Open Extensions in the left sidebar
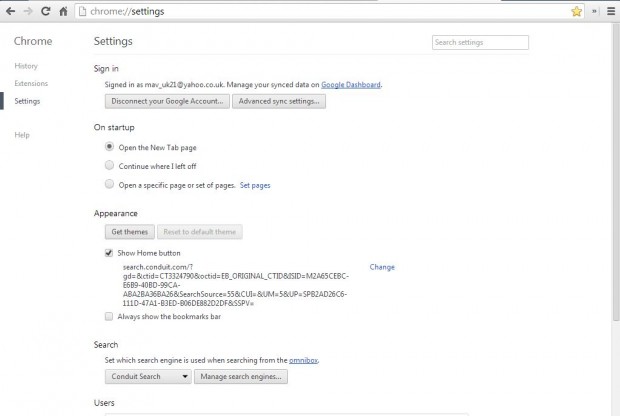This screenshot has width=620, height=416. 31,83
